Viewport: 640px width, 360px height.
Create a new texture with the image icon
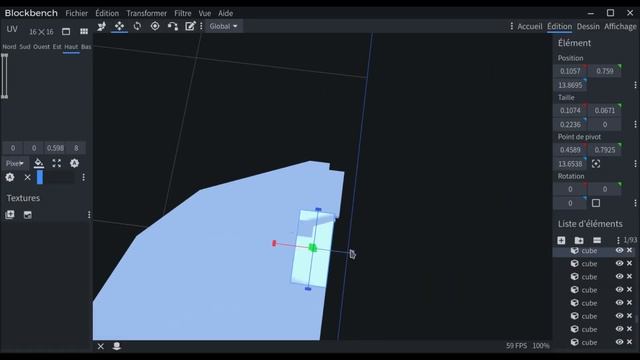point(27,215)
